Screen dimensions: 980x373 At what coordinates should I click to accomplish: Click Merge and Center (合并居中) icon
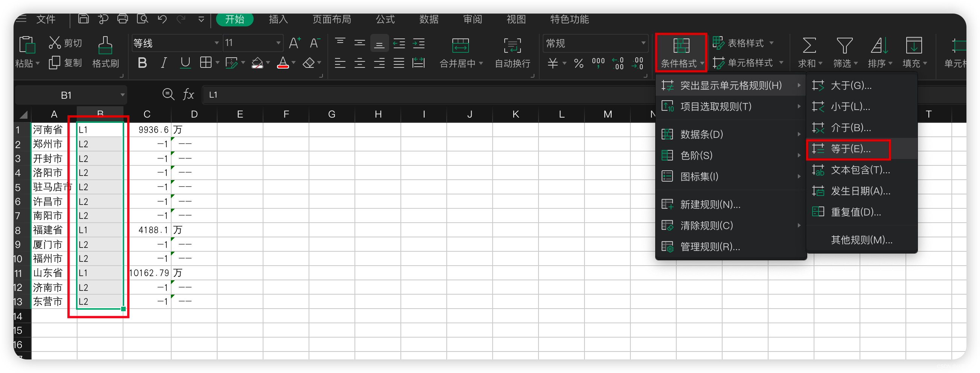click(460, 45)
